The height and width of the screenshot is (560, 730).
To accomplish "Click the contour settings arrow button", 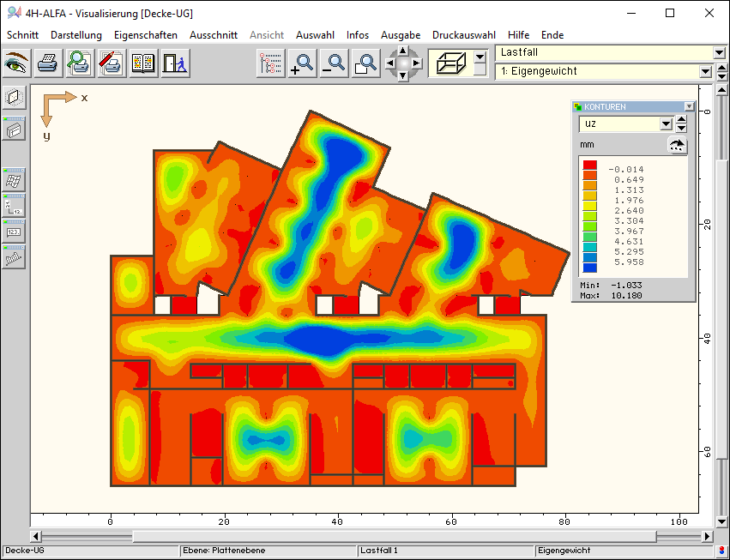I will click(x=678, y=145).
